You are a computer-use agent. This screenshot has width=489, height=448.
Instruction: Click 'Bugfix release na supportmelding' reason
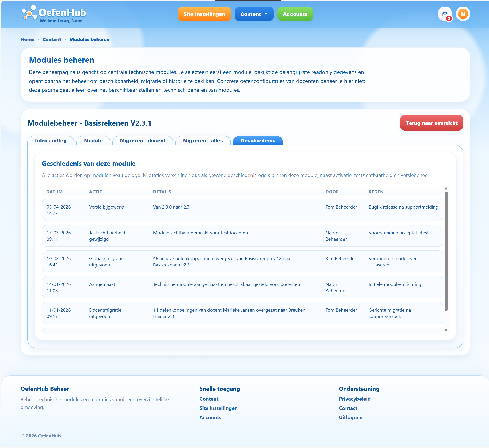coord(403,207)
